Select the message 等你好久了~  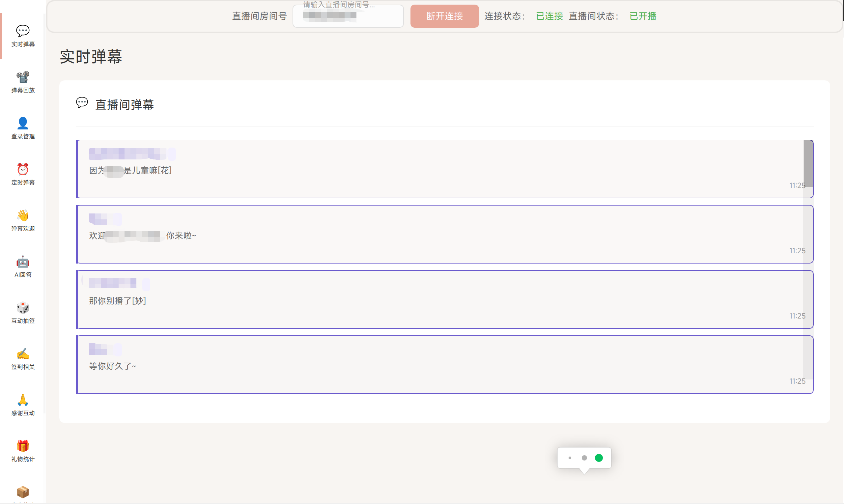pos(112,366)
